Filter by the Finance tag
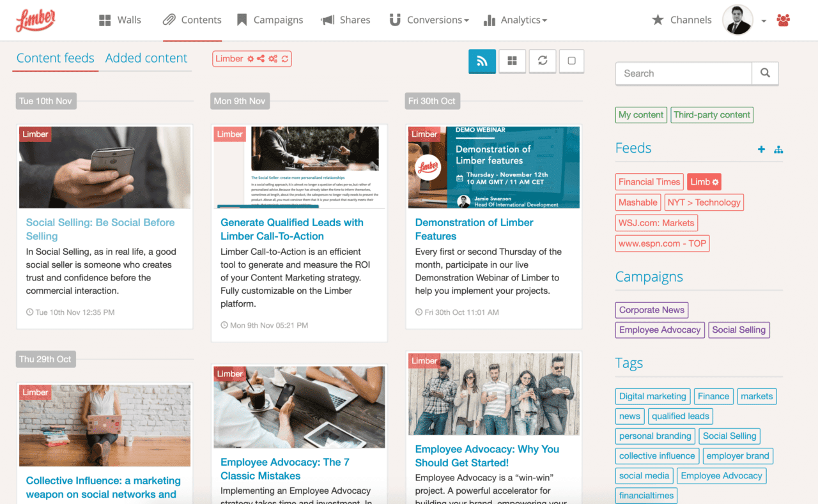This screenshot has width=818, height=504. [x=713, y=396]
